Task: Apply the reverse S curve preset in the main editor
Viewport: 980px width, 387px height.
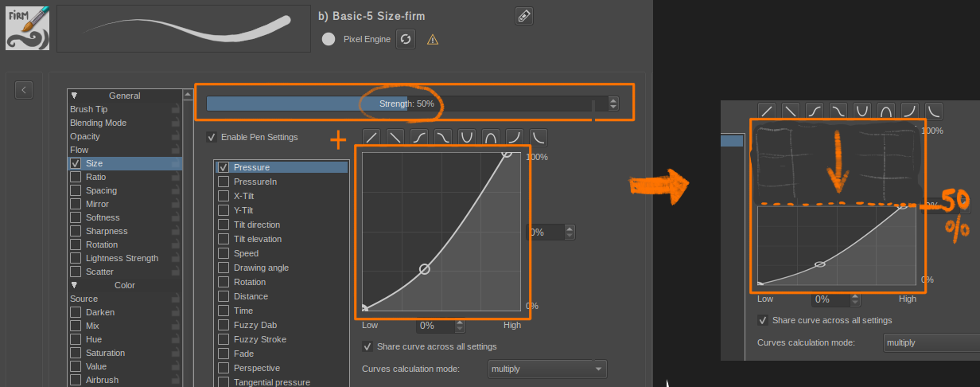Action: (443, 137)
